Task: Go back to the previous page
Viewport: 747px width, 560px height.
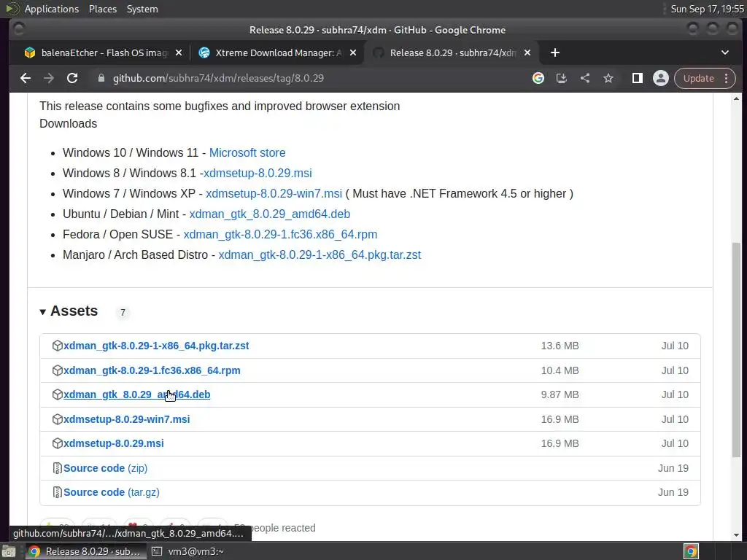Action: coord(26,78)
